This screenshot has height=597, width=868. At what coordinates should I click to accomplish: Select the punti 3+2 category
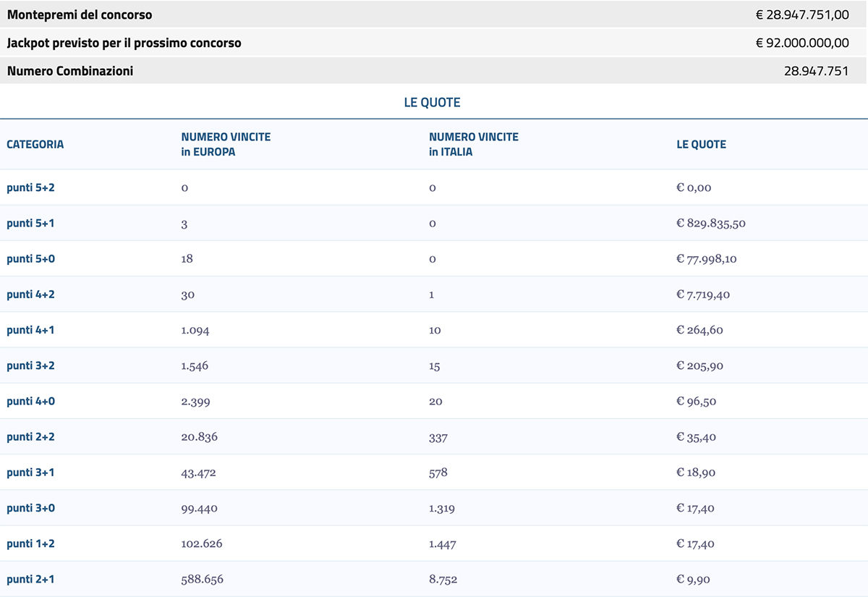(30, 365)
